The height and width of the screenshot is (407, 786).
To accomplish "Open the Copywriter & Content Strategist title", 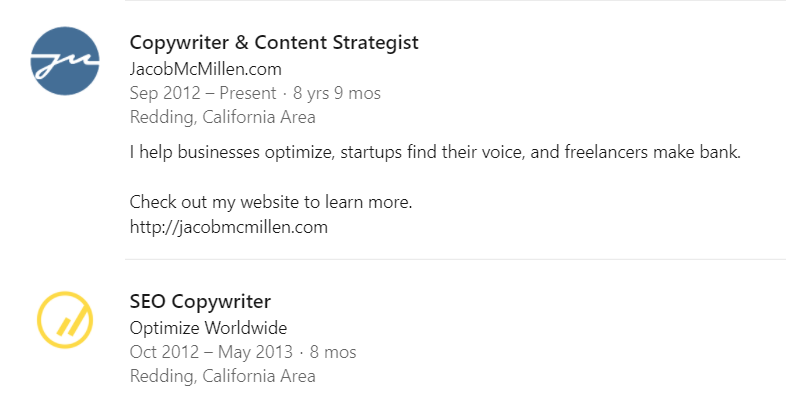I will coord(274,43).
